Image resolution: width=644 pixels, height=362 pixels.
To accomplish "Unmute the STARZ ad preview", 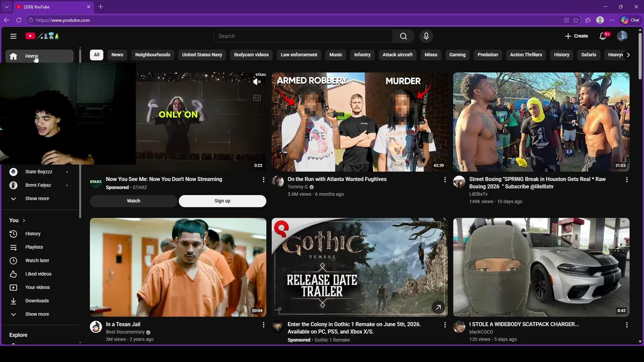I will 257,82.
